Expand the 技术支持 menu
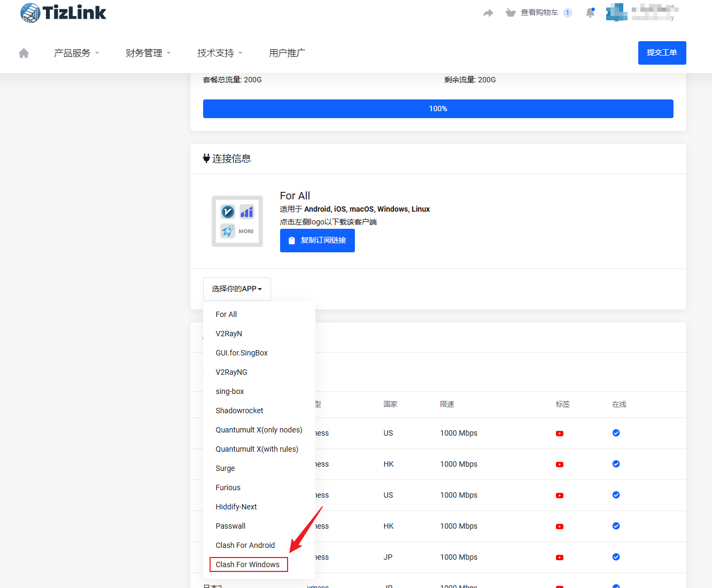This screenshot has height=588, width=712. click(220, 53)
